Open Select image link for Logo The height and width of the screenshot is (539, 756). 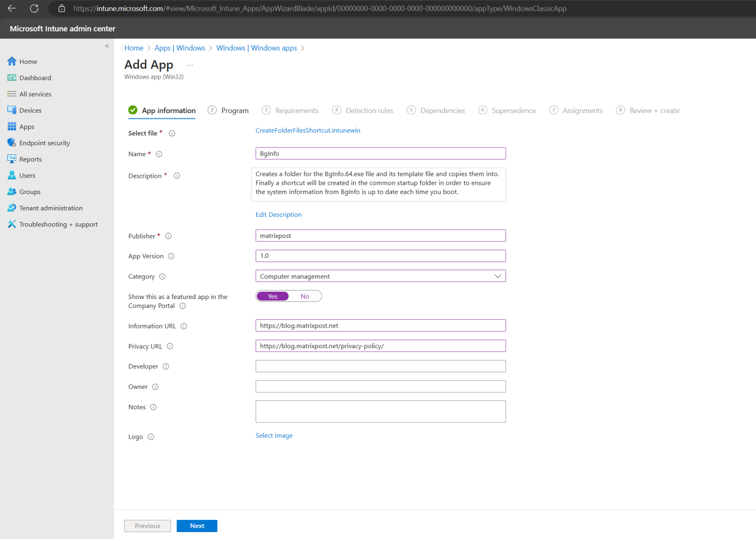[x=274, y=435]
